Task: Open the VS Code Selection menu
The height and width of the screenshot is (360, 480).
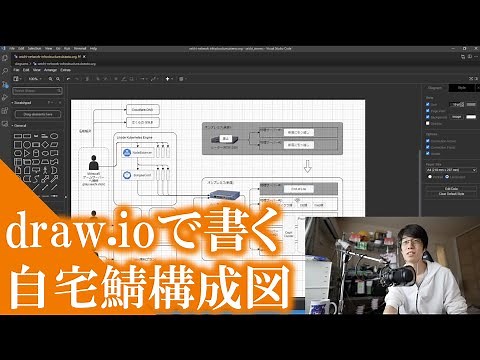Action: (x=34, y=49)
